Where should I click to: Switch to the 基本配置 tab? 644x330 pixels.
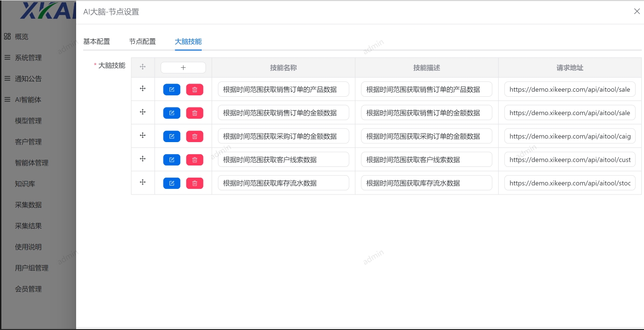pos(96,41)
